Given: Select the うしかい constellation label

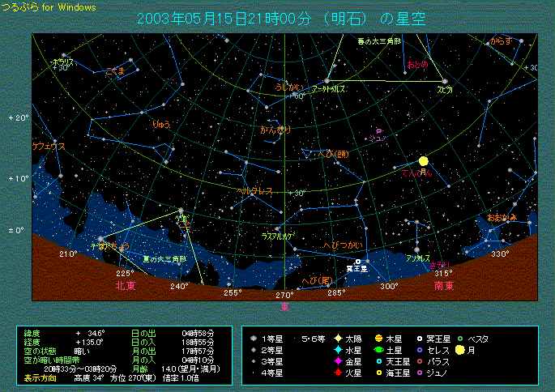Looking at the screenshot, I should click(289, 87).
